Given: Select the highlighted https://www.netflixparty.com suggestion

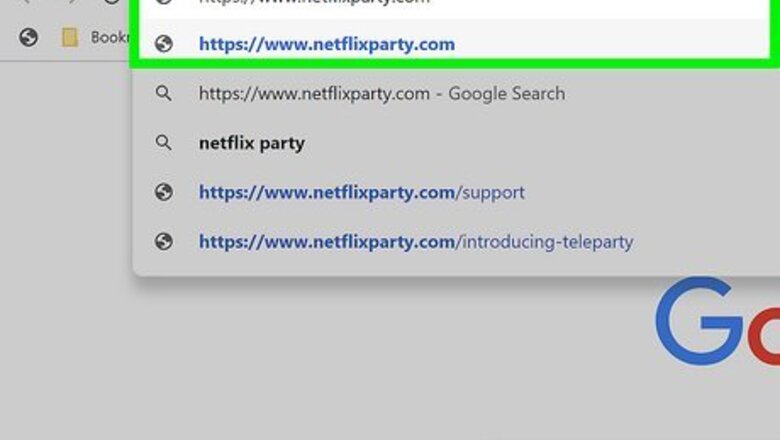Looking at the screenshot, I should (326, 44).
